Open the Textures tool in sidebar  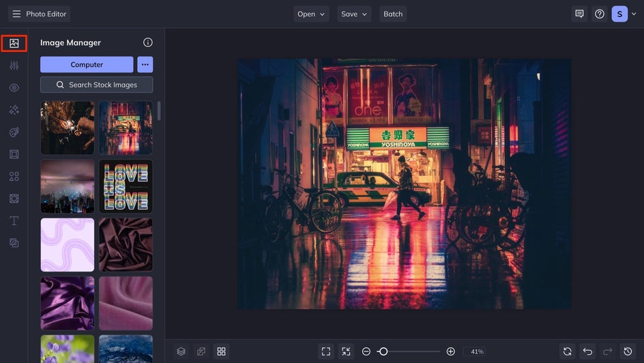14,199
